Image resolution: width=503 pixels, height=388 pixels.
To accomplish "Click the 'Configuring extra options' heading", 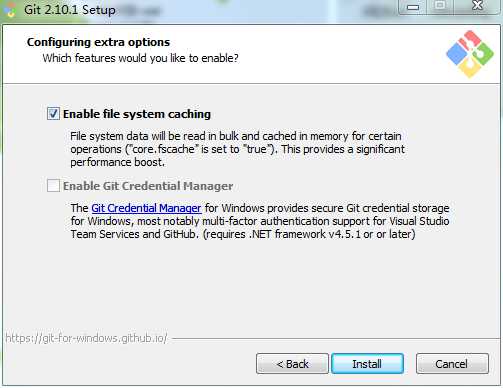I will [98, 42].
